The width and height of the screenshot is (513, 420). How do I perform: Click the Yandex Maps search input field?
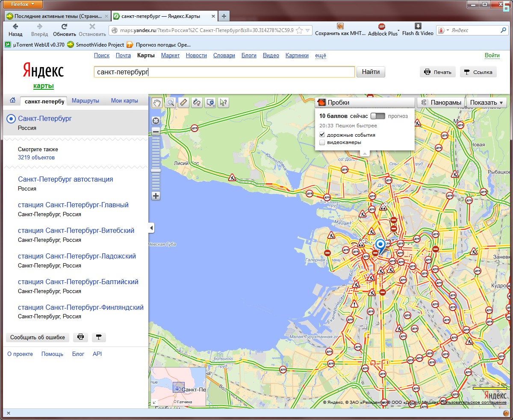click(224, 72)
